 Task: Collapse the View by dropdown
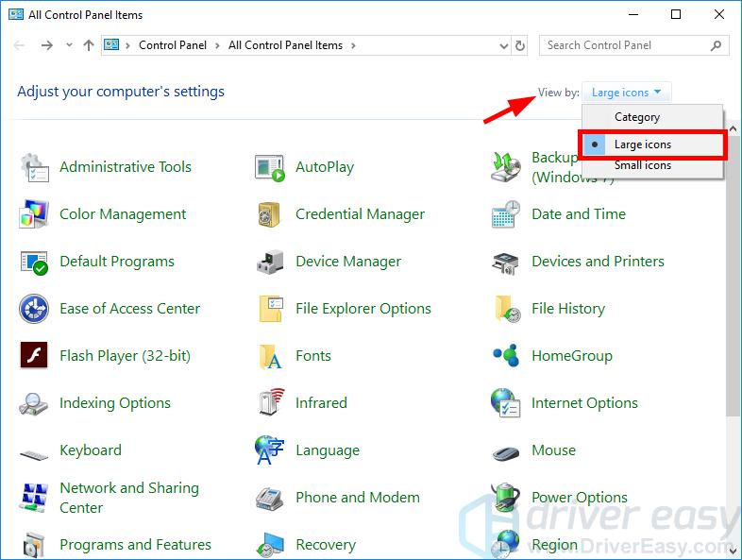click(627, 93)
